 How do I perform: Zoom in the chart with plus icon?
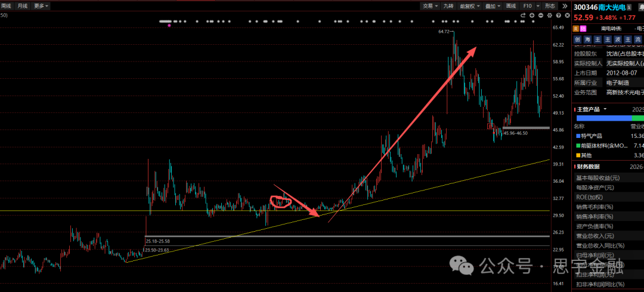point(532,15)
